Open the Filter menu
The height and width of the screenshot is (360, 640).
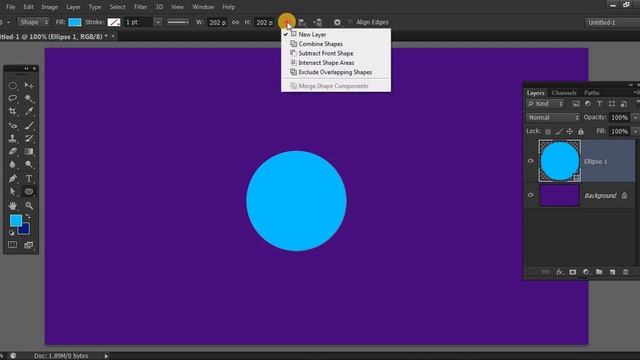tap(140, 7)
